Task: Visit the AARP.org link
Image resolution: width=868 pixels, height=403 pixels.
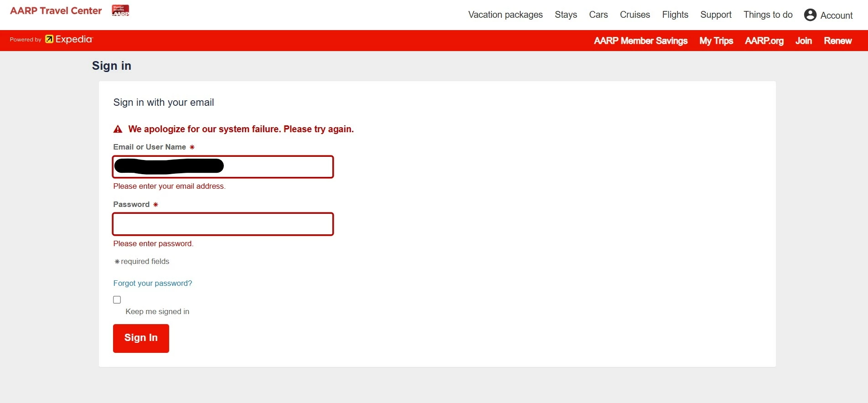Action: click(764, 41)
